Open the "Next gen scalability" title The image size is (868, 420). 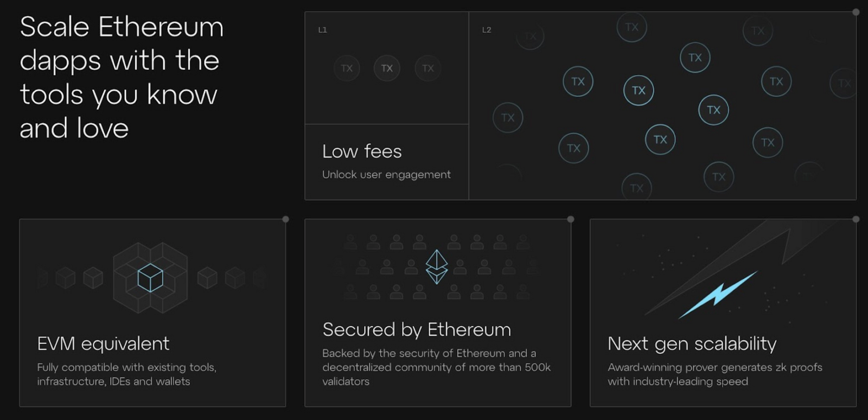pyautogui.click(x=692, y=343)
